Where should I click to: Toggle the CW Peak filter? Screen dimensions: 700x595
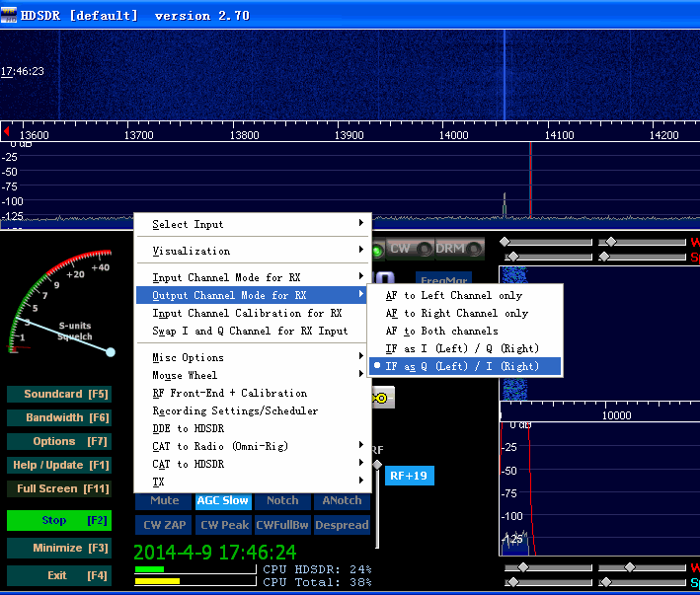click(224, 525)
